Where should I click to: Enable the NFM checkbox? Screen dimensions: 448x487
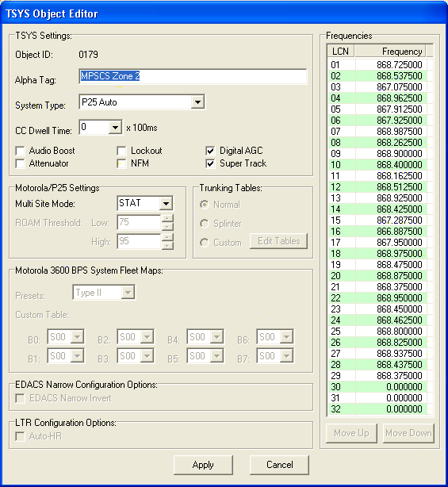(x=121, y=163)
